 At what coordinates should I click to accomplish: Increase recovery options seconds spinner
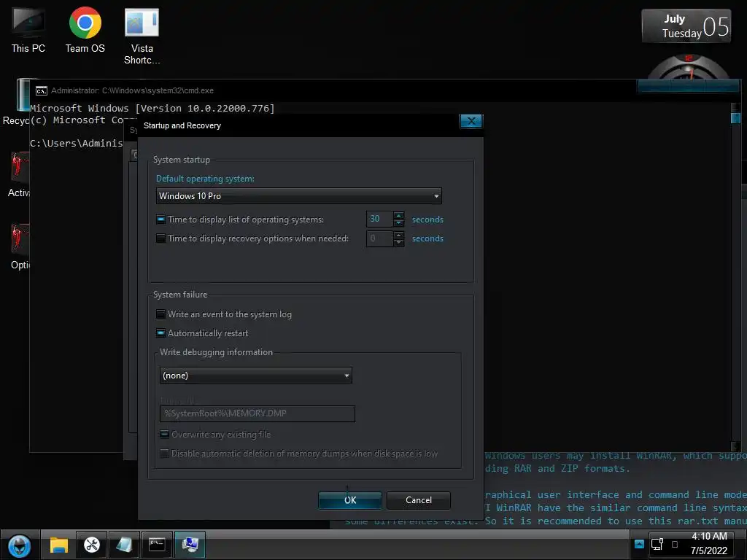[x=399, y=235]
